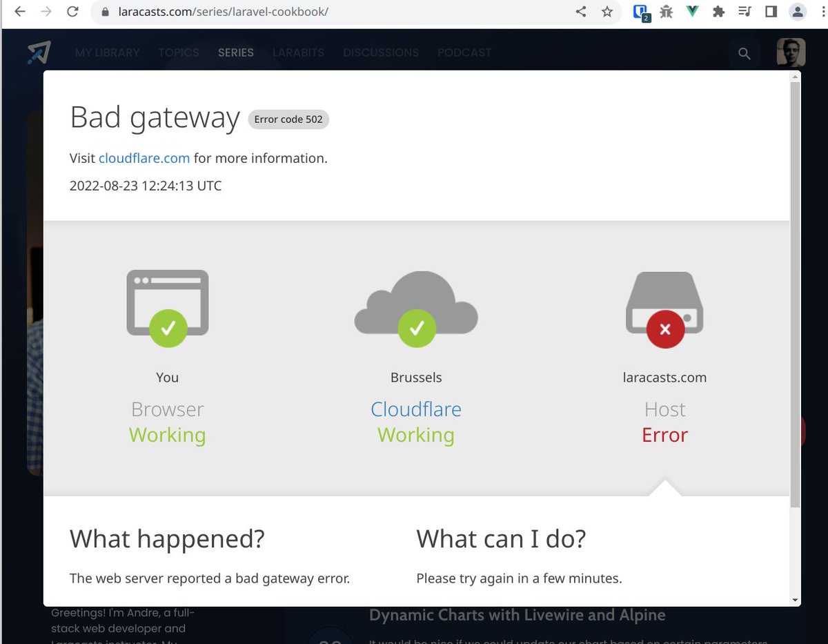Open LARABITS in Laracasts navigation
Image resolution: width=828 pixels, height=644 pixels.
[x=298, y=52]
